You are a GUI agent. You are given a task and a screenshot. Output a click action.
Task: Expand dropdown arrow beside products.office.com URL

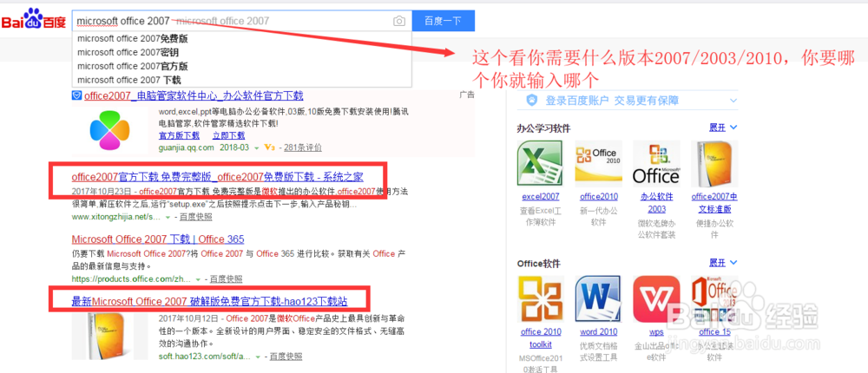point(198,279)
